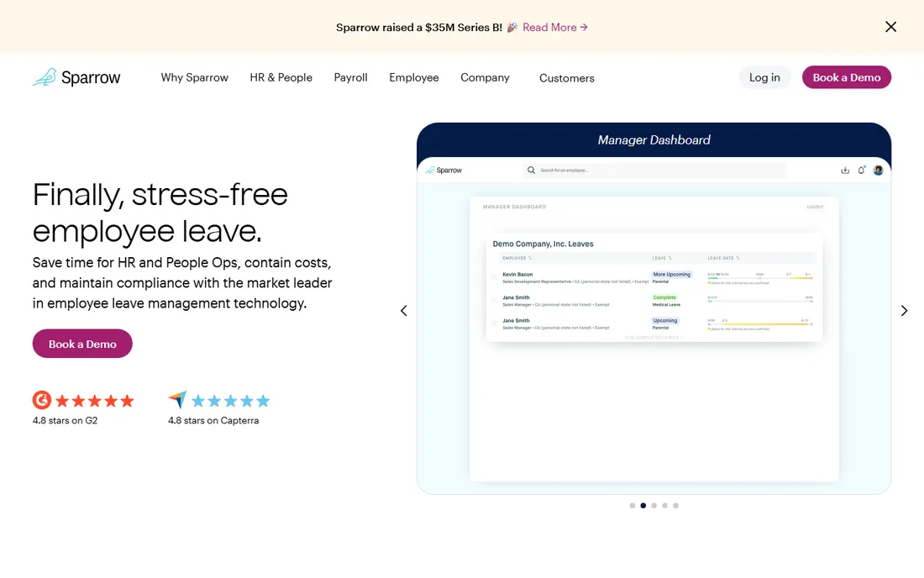This screenshot has width=924, height=578.
Task: Tick the checkbox beside Kevin Bacon
Action: click(x=494, y=277)
